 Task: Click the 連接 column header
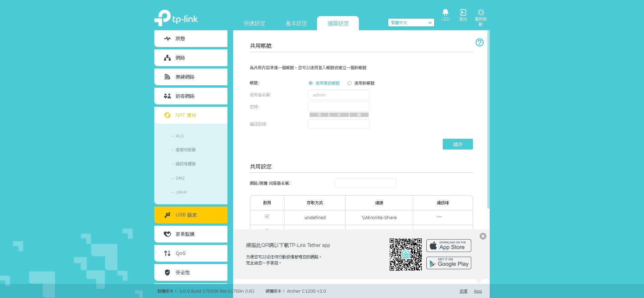[x=379, y=203]
